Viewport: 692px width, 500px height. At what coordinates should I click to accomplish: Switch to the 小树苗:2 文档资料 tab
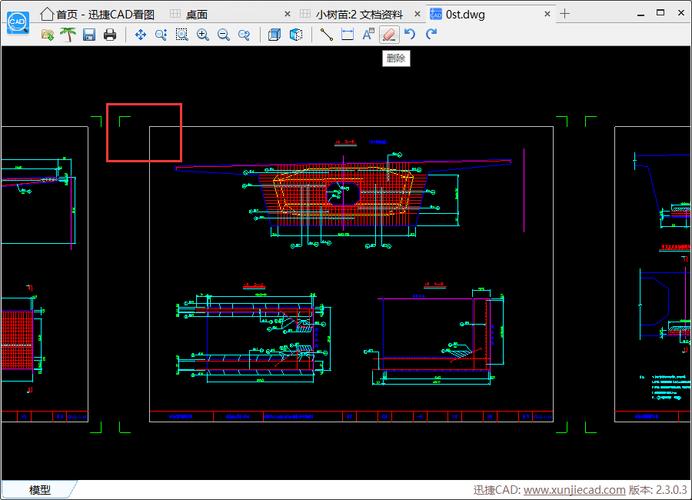coord(360,14)
